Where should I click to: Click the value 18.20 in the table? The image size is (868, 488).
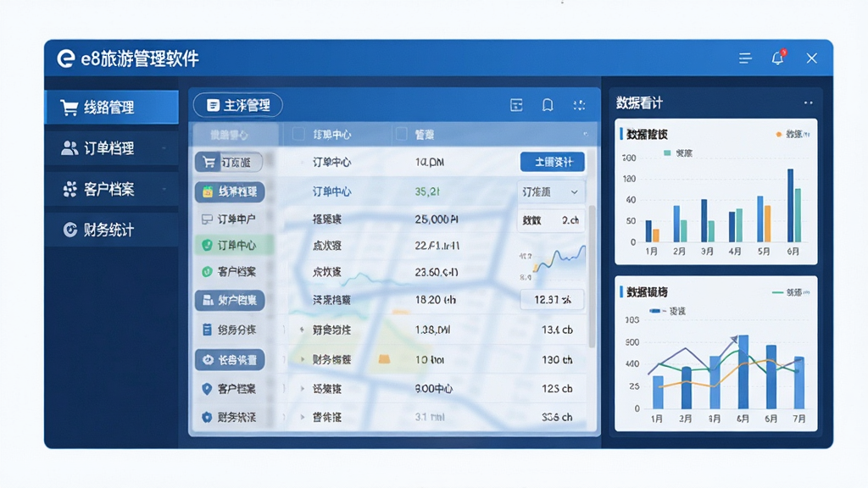click(435, 300)
